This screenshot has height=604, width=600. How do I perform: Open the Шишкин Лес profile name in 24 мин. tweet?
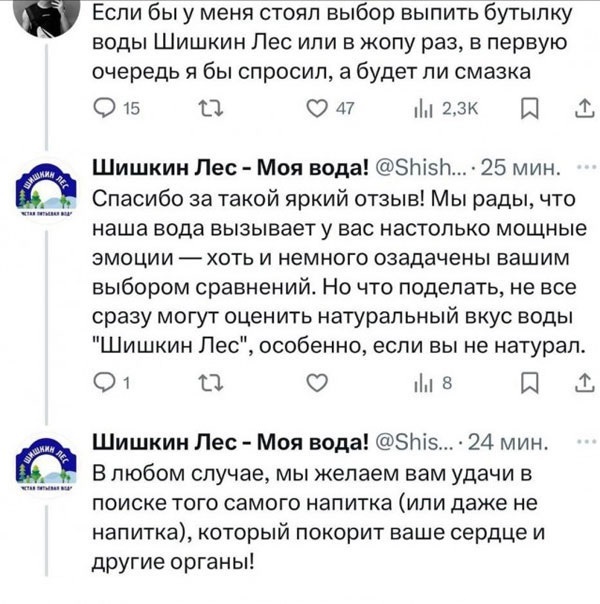pos(232,440)
